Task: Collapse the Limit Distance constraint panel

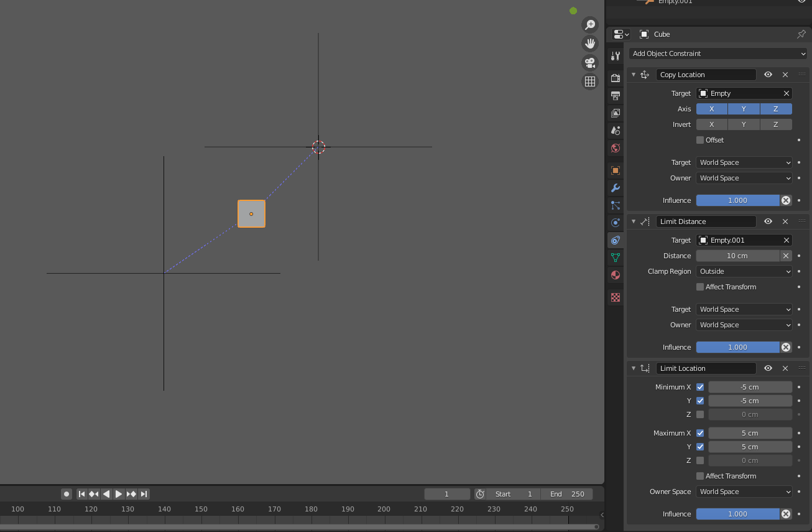Action: pyautogui.click(x=634, y=222)
